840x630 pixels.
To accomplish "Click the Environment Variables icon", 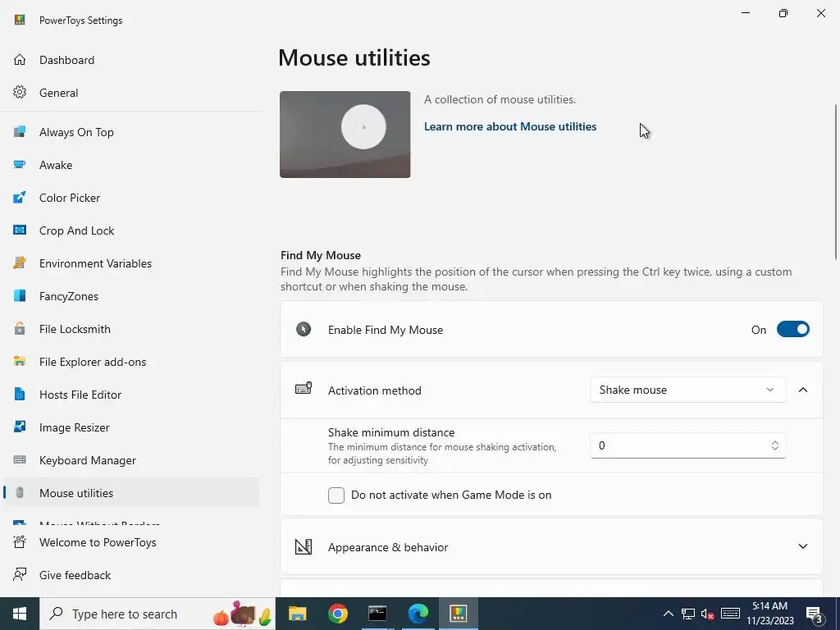I will [x=20, y=263].
